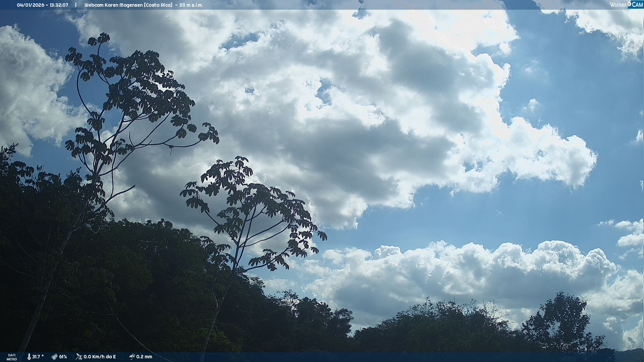The width and height of the screenshot is (644, 362).
Task: Open the DATI METEO label
Action: tap(11, 357)
